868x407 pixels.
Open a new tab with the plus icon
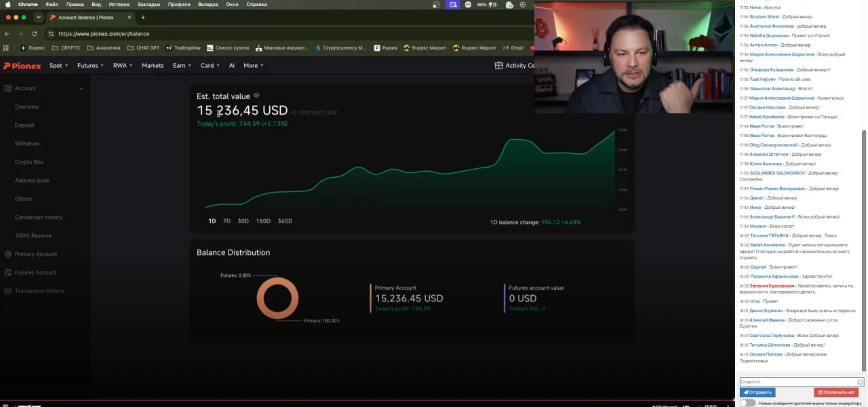tap(142, 17)
